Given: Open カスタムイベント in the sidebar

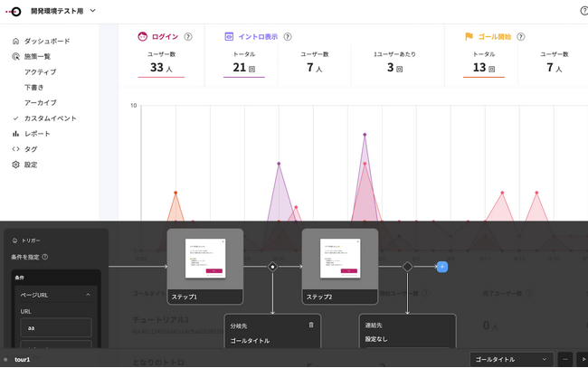Looking at the screenshot, I should 50,118.
